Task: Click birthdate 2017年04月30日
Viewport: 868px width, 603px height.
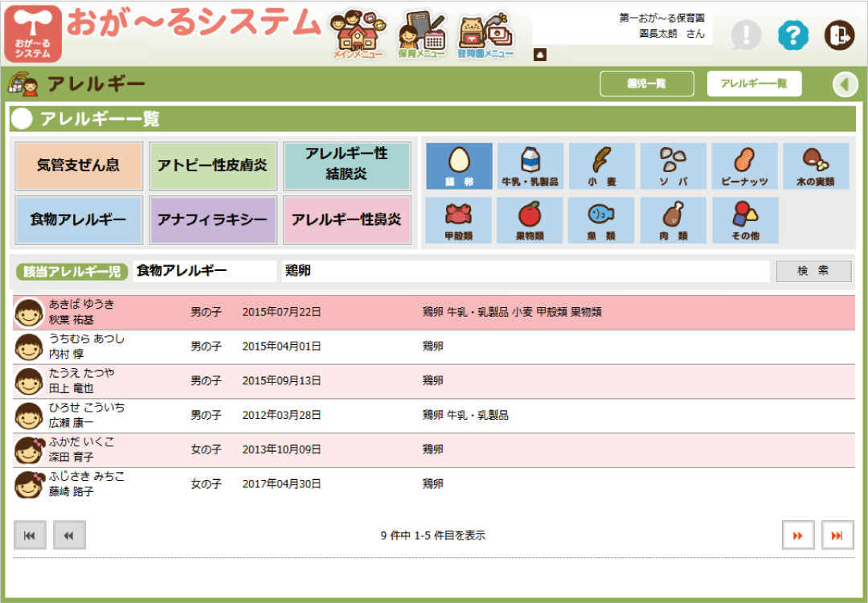Action: (x=281, y=484)
